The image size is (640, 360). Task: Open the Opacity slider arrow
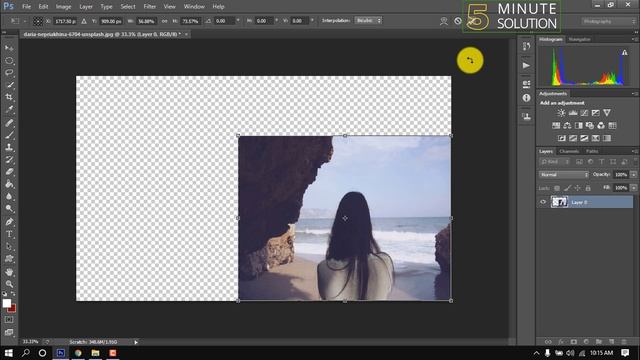pyautogui.click(x=633, y=175)
